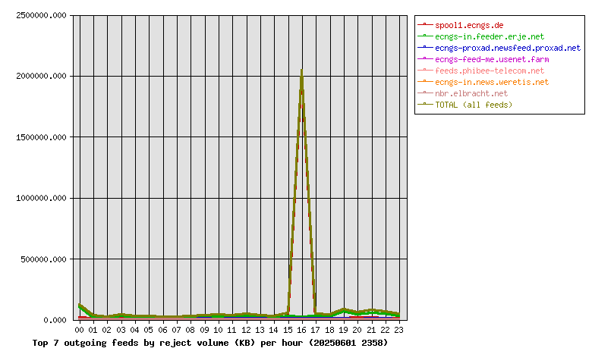
Task: Click the blue line marker beside ecngs-proxad.newsfeed.proxad.net
Action: pos(425,47)
